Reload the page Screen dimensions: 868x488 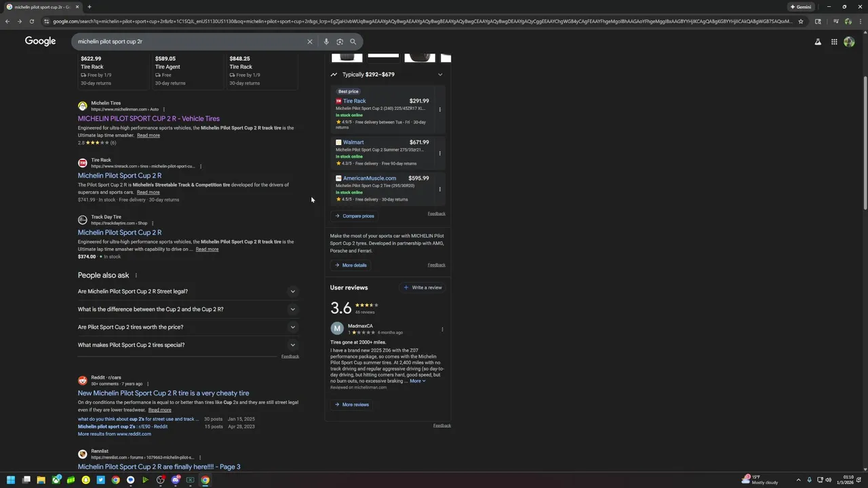coord(31,21)
